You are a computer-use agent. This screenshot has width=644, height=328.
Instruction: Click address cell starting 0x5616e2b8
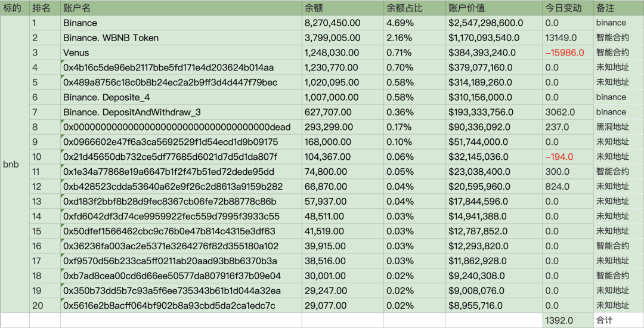tap(181, 305)
